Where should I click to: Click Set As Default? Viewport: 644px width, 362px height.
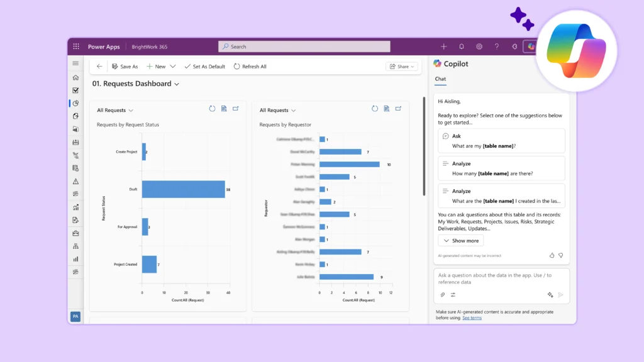click(x=204, y=67)
